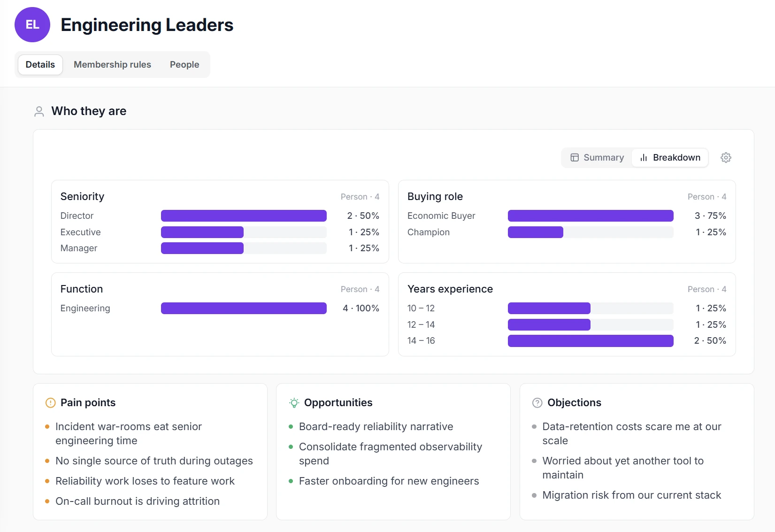Screen dimensions: 775x532
Task: Click the Engineering function bar
Action: point(244,308)
